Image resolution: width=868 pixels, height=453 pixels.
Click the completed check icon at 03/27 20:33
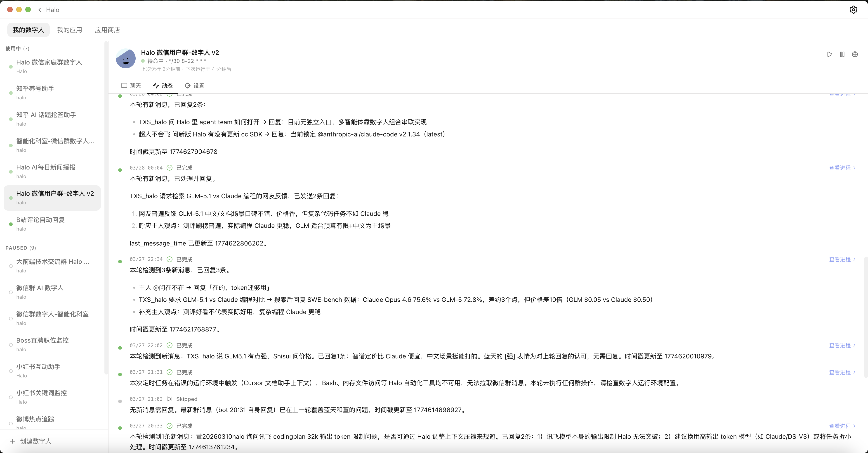pos(170,426)
